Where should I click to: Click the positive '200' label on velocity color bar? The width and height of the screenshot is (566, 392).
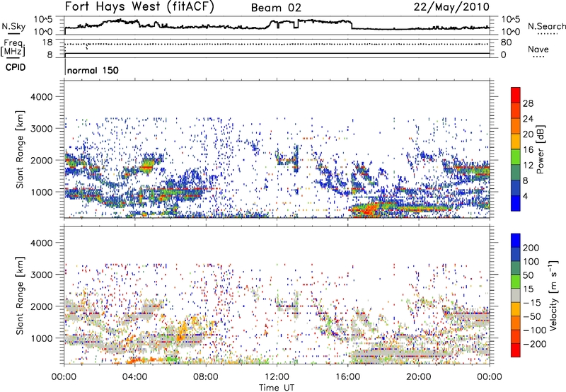(x=531, y=248)
